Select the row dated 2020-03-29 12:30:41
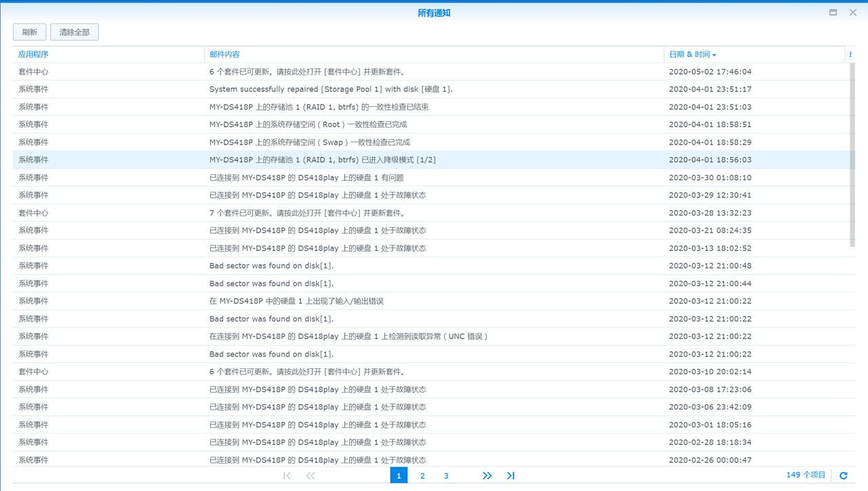The image size is (868, 491). tap(431, 195)
